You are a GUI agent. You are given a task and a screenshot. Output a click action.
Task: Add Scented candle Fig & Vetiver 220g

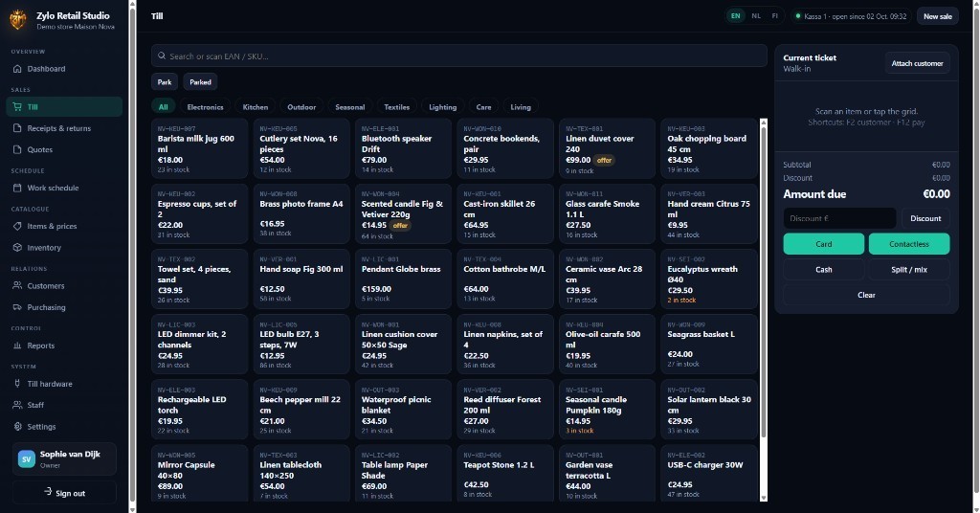[403, 213]
